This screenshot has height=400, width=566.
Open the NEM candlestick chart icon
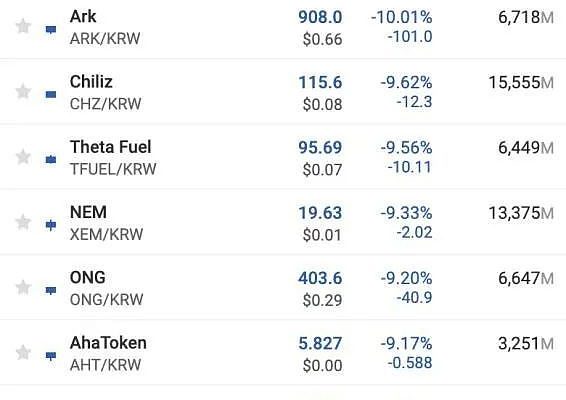pos(51,225)
